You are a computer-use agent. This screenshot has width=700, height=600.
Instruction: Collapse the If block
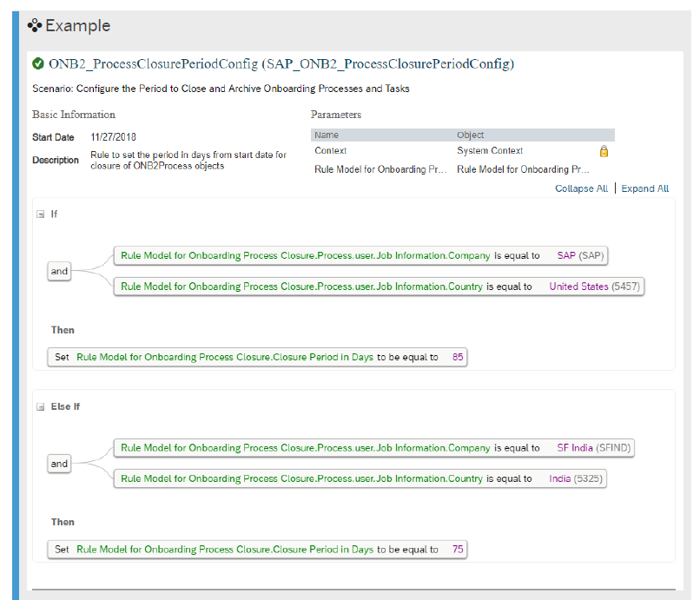pyautogui.click(x=41, y=214)
